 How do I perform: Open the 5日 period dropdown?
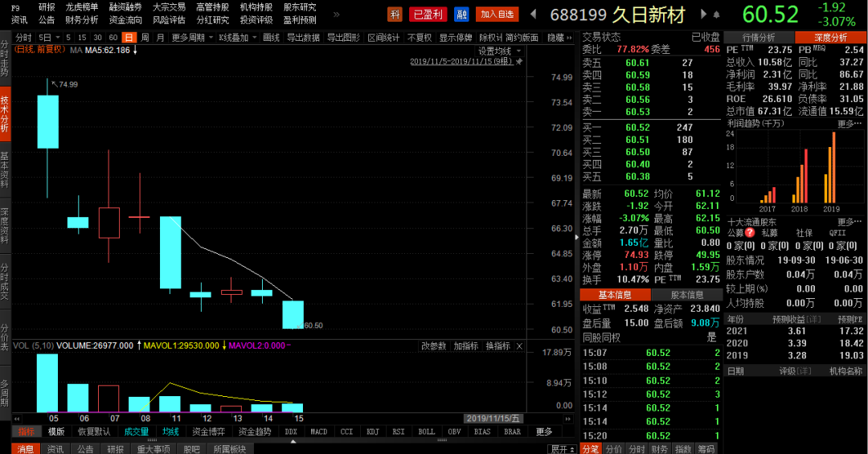(49, 38)
